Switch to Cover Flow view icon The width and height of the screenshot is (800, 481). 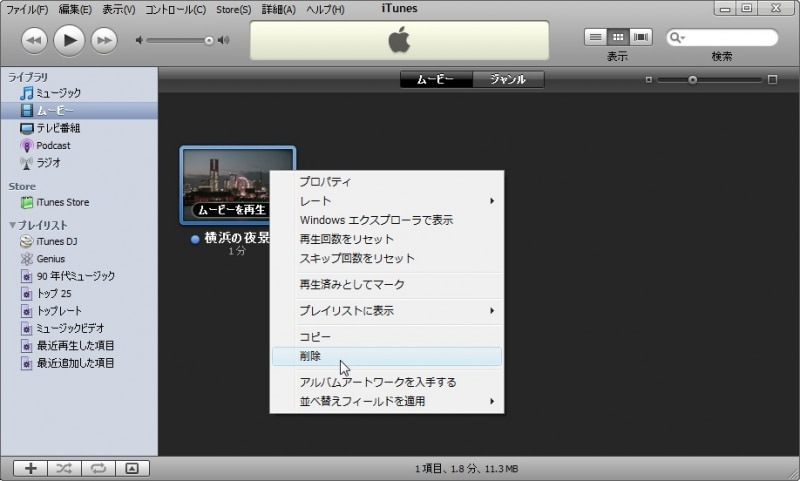tap(641, 37)
